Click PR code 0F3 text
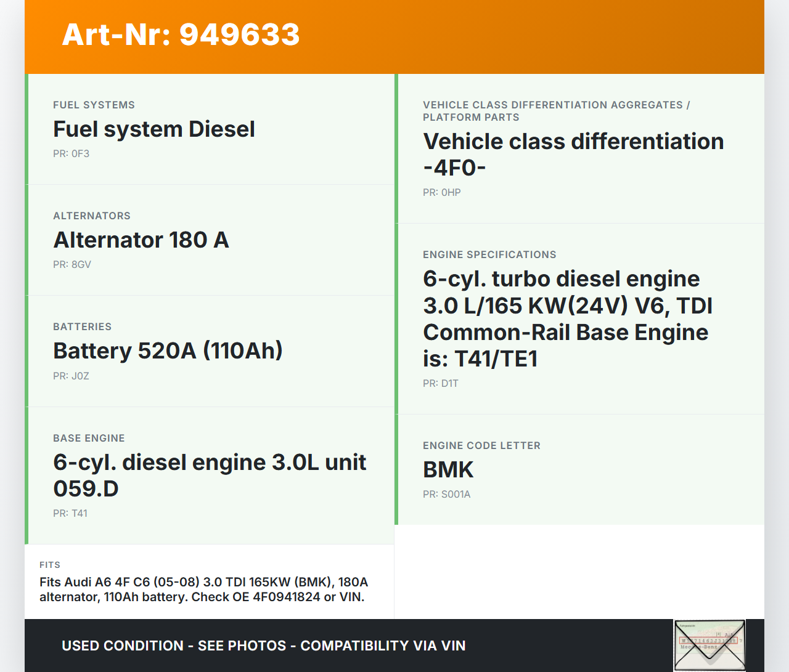The image size is (789, 672). [71, 154]
